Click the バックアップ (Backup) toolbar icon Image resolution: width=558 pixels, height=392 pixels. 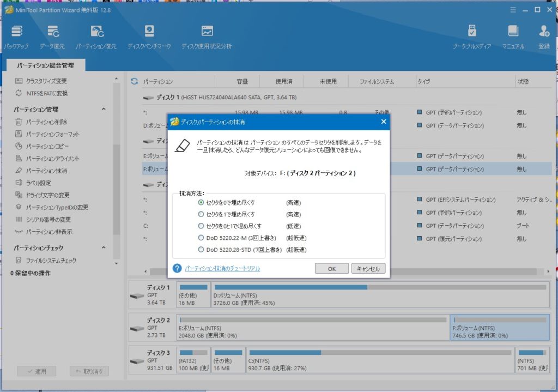point(16,37)
